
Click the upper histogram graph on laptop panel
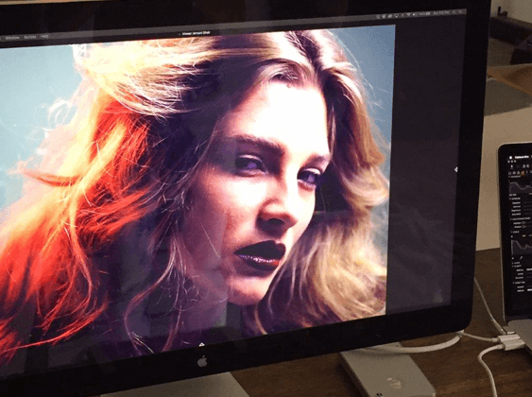tap(521, 186)
